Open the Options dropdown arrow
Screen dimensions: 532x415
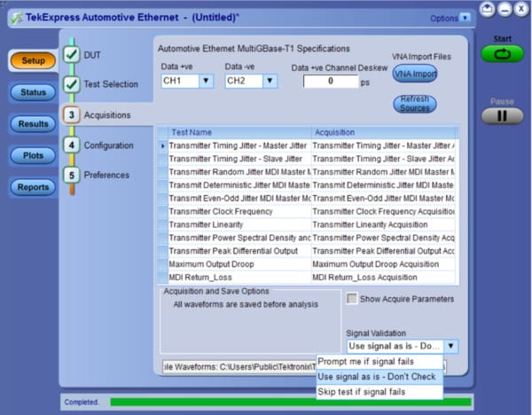coord(465,18)
